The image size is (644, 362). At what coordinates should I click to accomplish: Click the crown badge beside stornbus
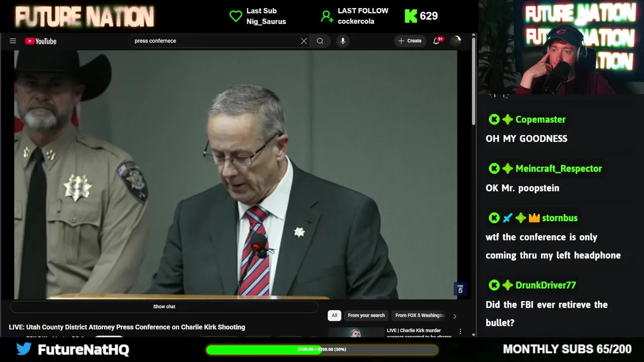(534, 218)
